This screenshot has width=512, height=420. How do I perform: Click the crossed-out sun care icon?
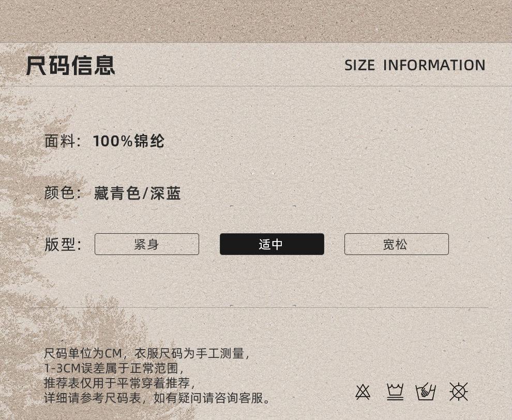coord(458,392)
